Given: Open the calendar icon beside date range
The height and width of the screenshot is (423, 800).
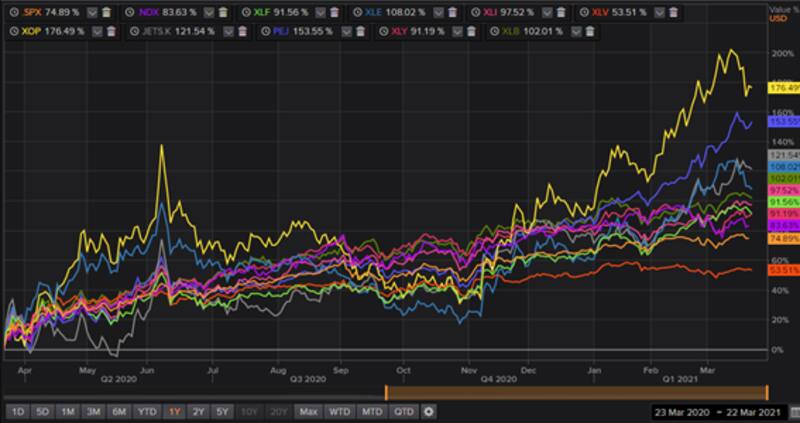Looking at the screenshot, I should [x=792, y=412].
